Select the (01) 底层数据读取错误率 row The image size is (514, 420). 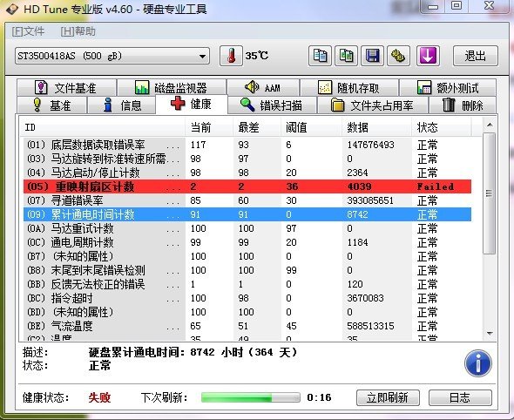click(x=247, y=145)
